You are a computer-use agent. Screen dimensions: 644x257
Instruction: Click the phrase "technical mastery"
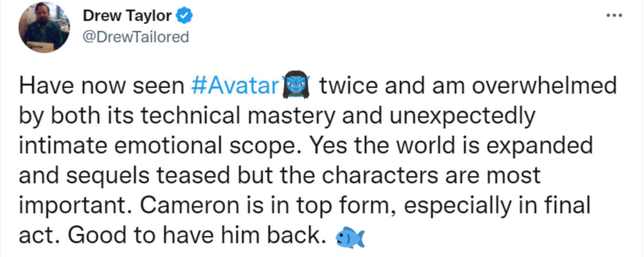238,116
